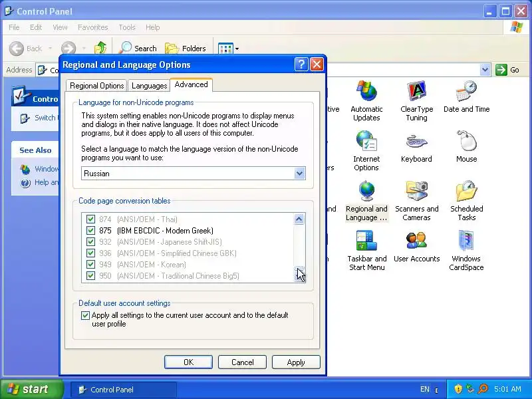Open the Russian language dropdown

[299, 174]
